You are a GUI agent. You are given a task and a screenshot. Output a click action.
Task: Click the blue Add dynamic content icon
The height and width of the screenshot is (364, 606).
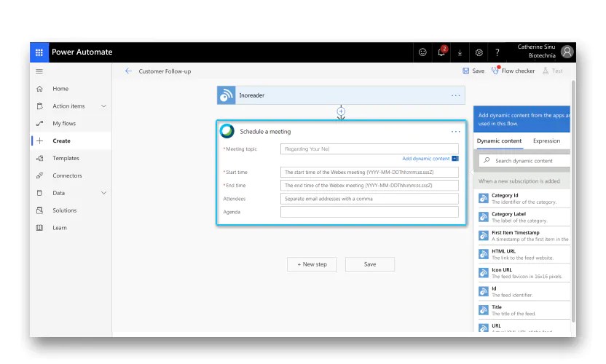click(455, 159)
